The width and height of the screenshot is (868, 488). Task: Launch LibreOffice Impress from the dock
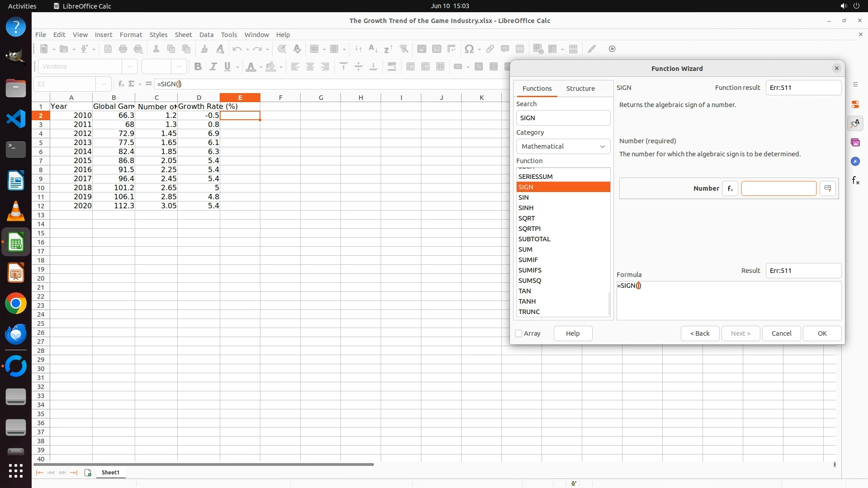pos(16,273)
